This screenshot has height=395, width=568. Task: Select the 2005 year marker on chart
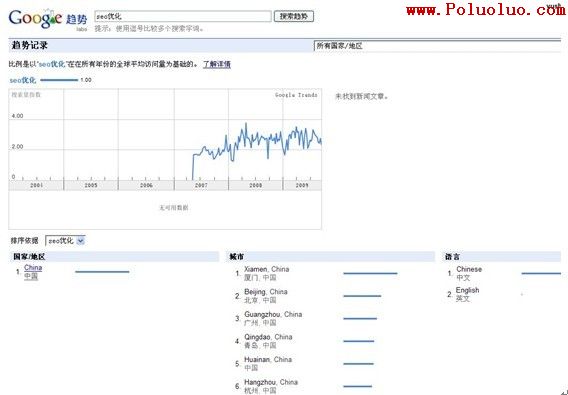click(91, 185)
